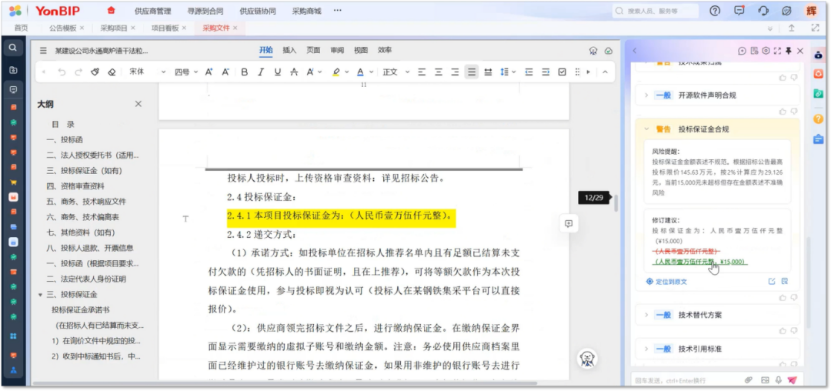Viewport: 831px width, 391px height.
Task: Toggle the outline hamburger menu
Action: [x=43, y=51]
